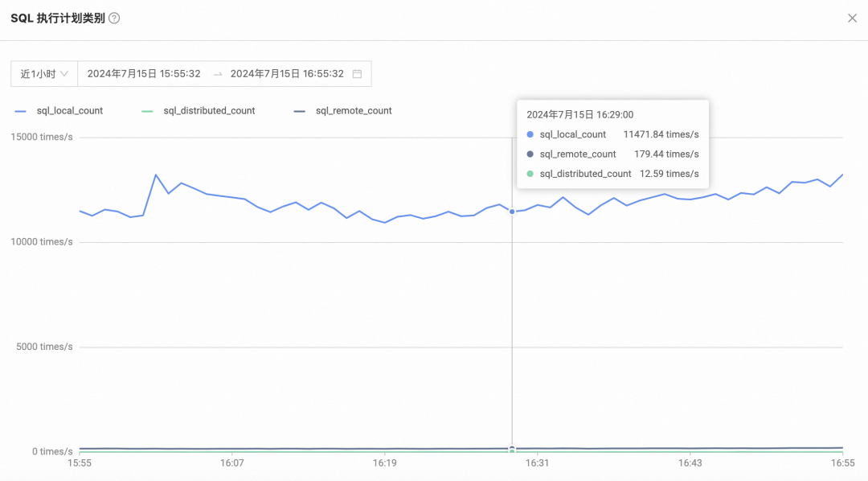The height and width of the screenshot is (481, 868).
Task: Toggle the sql_remote_count legend label
Action: (354, 111)
